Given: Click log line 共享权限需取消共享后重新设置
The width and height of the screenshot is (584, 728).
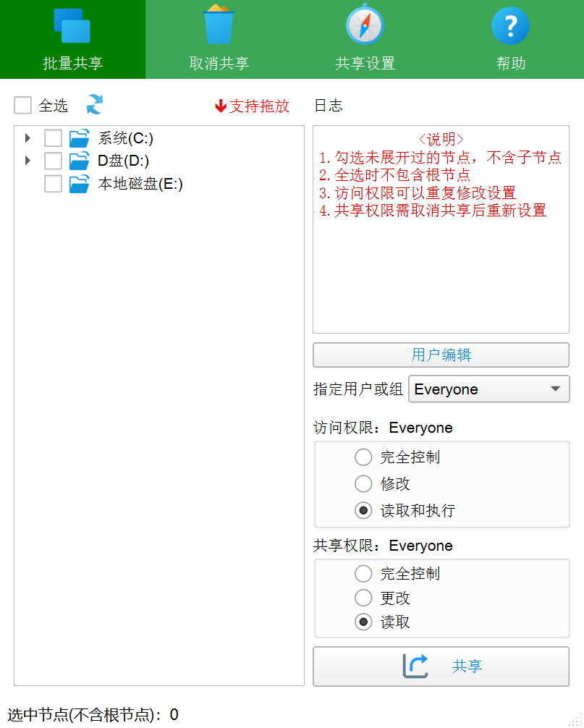Looking at the screenshot, I should click(x=433, y=211).
